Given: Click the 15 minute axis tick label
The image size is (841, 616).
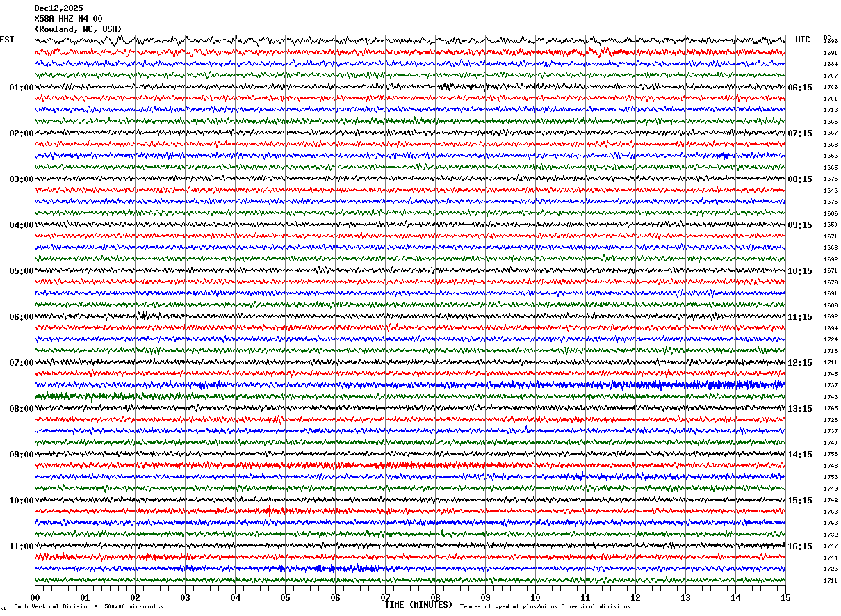Looking at the screenshot, I should (785, 597).
